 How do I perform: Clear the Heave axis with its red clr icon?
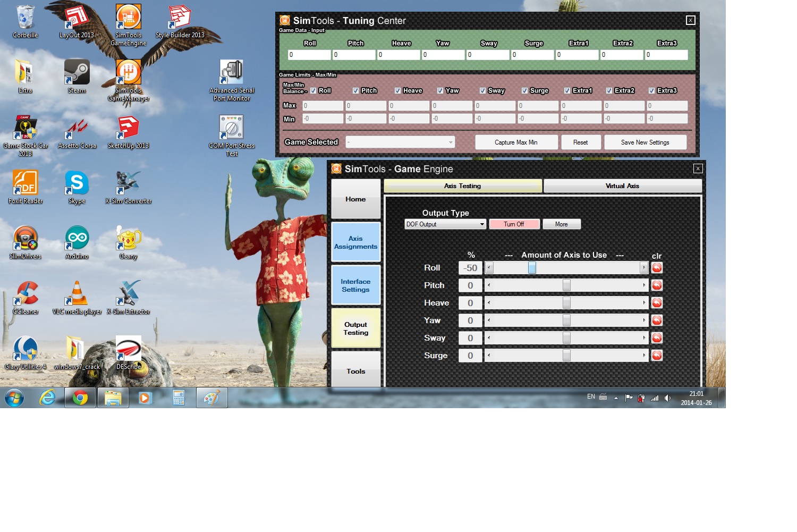657,303
